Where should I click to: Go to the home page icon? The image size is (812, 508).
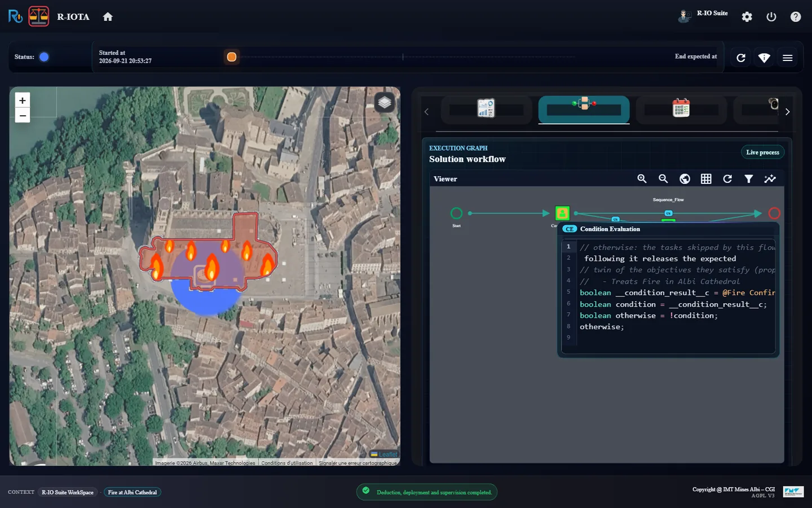pyautogui.click(x=108, y=17)
